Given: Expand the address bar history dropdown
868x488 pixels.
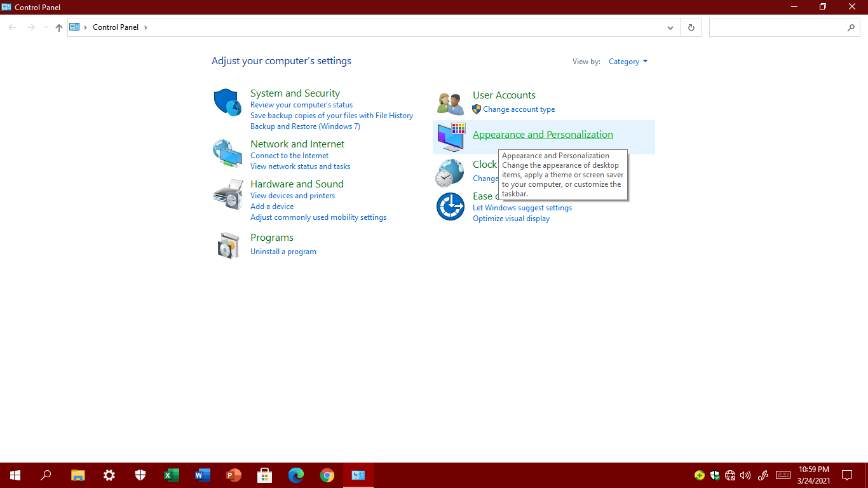Looking at the screenshot, I should coord(670,27).
